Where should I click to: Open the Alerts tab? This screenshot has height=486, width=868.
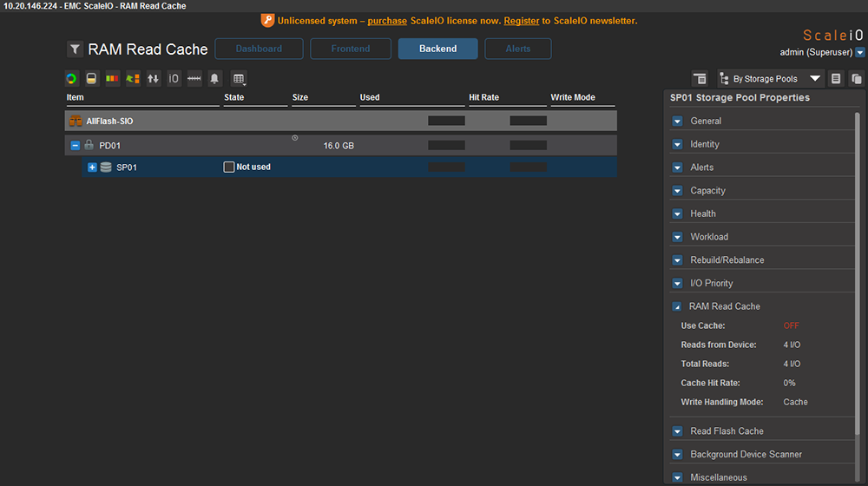pyautogui.click(x=517, y=49)
